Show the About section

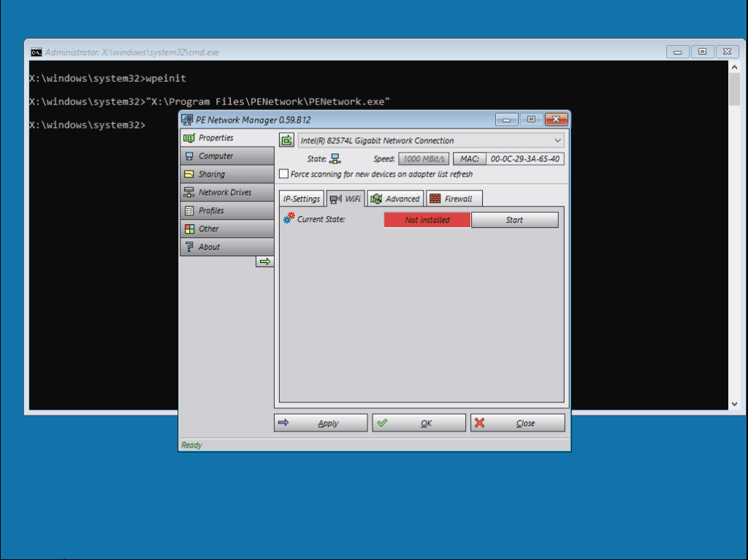click(226, 247)
